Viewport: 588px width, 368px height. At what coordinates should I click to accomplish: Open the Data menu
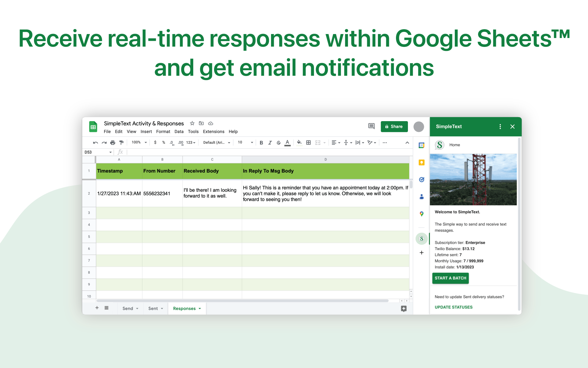[179, 132]
